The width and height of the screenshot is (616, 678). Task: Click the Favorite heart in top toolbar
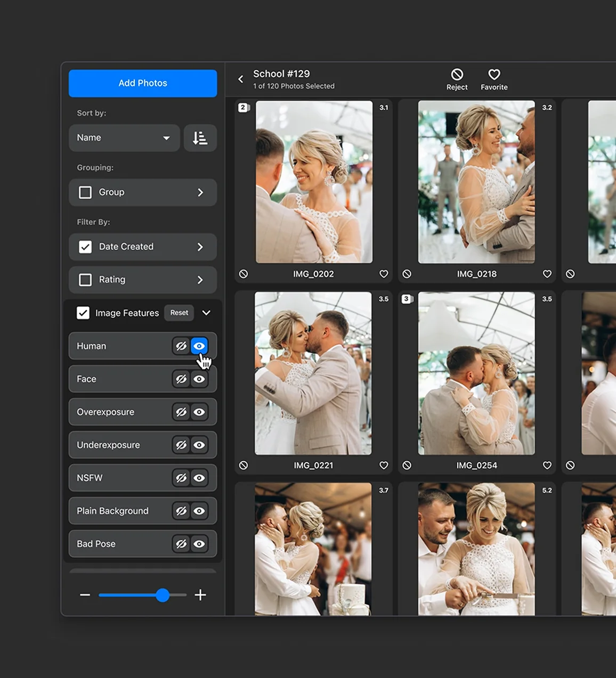[494, 75]
